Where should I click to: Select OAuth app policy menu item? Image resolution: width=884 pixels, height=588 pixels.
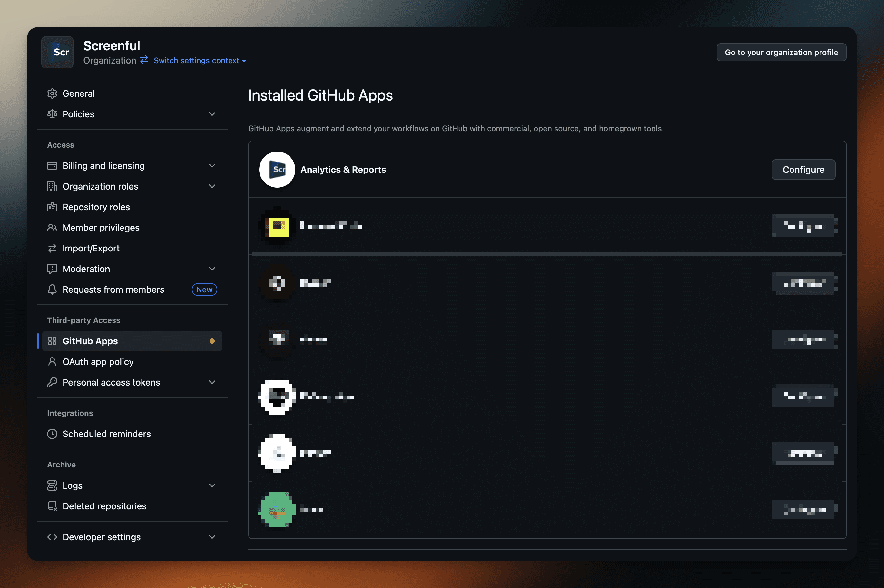click(x=98, y=362)
